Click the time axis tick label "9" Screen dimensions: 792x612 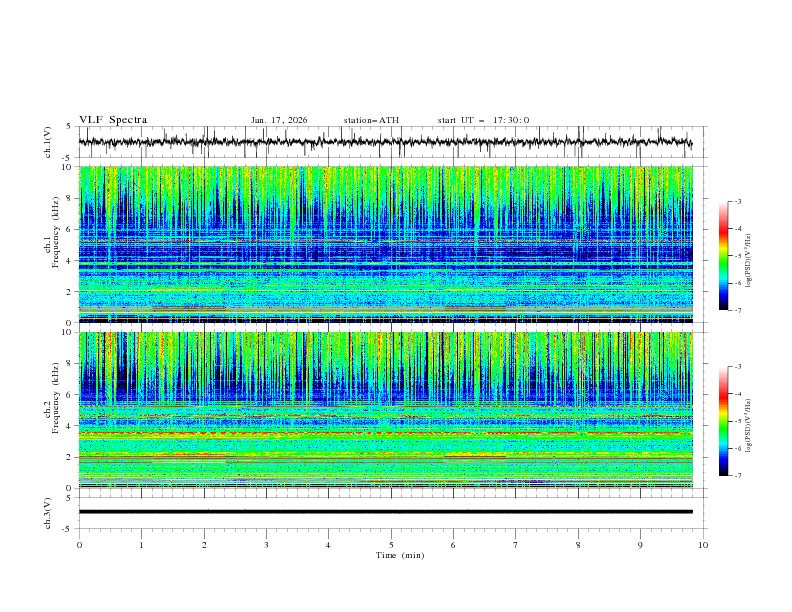pyautogui.click(x=640, y=545)
